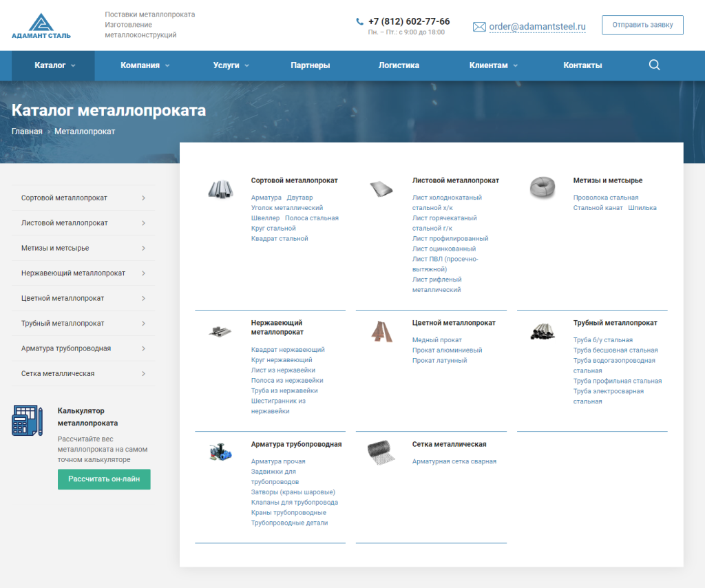Open search via magnifier icon

click(x=654, y=65)
